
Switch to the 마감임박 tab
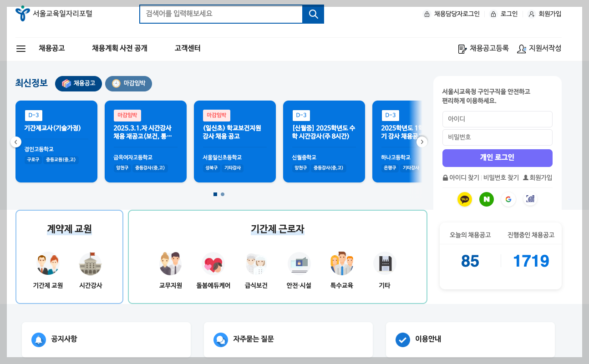coord(128,84)
